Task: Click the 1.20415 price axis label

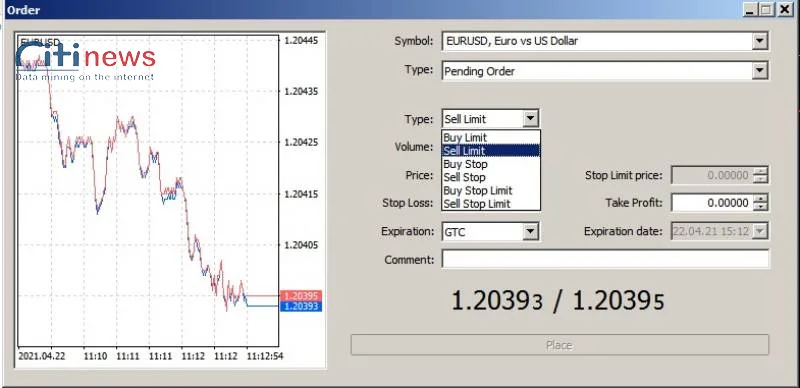Action: coord(301,194)
